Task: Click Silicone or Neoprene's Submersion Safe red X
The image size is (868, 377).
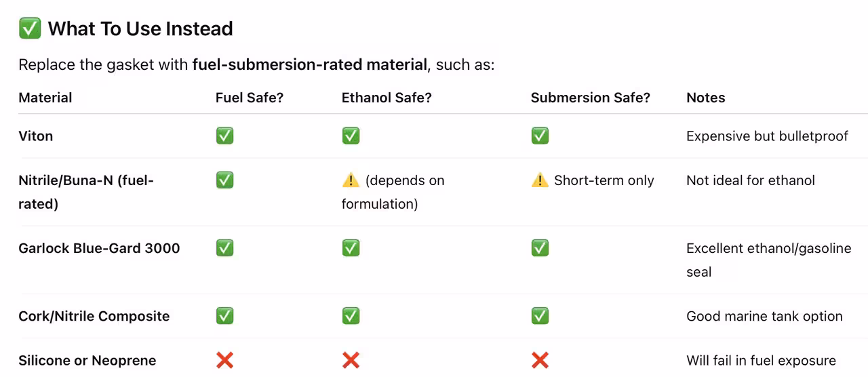Action: coord(540,361)
